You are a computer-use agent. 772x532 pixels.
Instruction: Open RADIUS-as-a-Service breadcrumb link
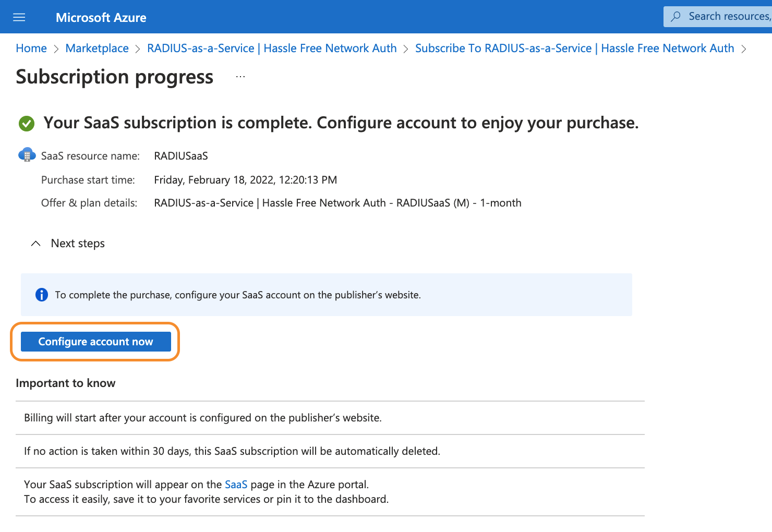point(272,49)
